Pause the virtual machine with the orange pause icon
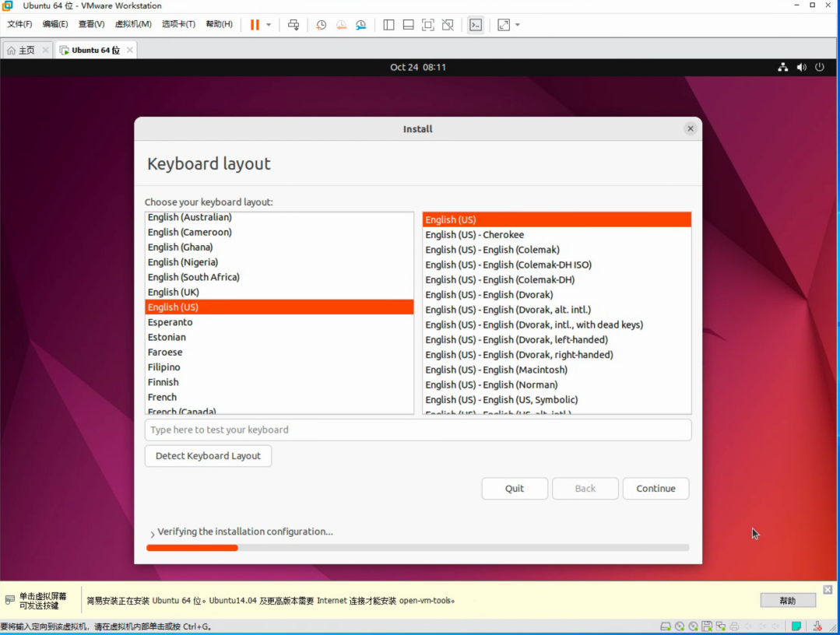Viewport: 840px width, 635px height. [255, 25]
